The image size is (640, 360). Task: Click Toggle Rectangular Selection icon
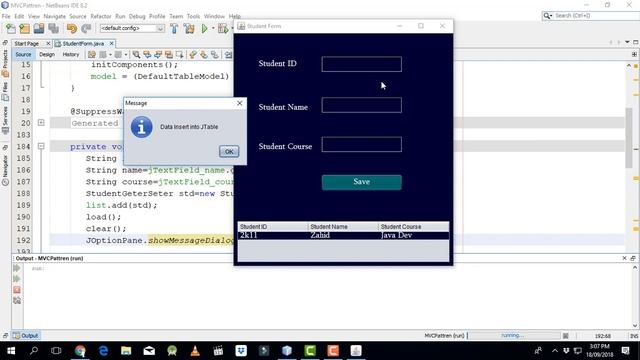click(179, 54)
